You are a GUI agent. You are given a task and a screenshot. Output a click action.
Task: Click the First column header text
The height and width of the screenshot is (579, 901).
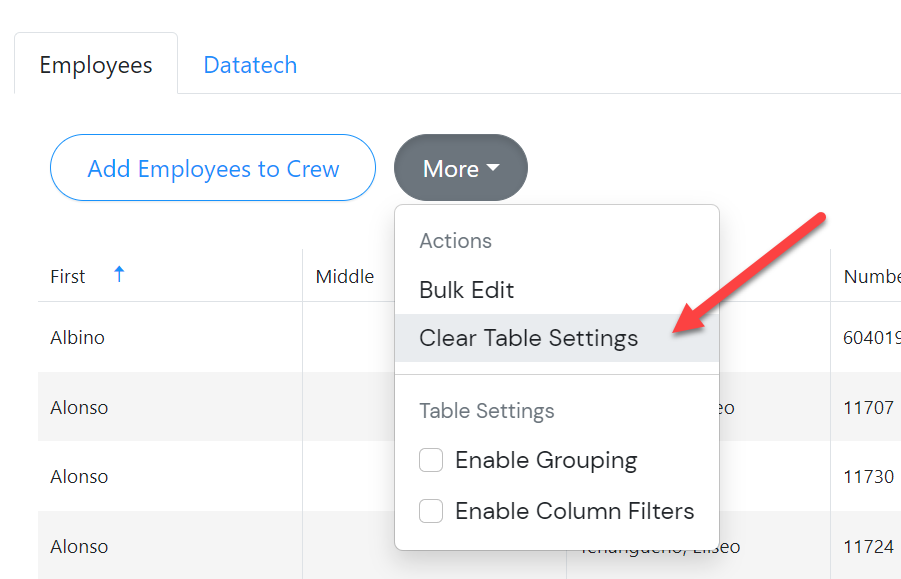[68, 277]
